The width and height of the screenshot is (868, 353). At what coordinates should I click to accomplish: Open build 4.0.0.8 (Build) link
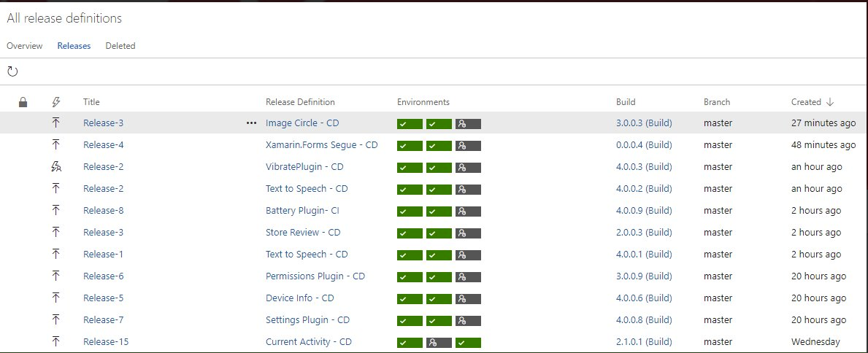644,319
